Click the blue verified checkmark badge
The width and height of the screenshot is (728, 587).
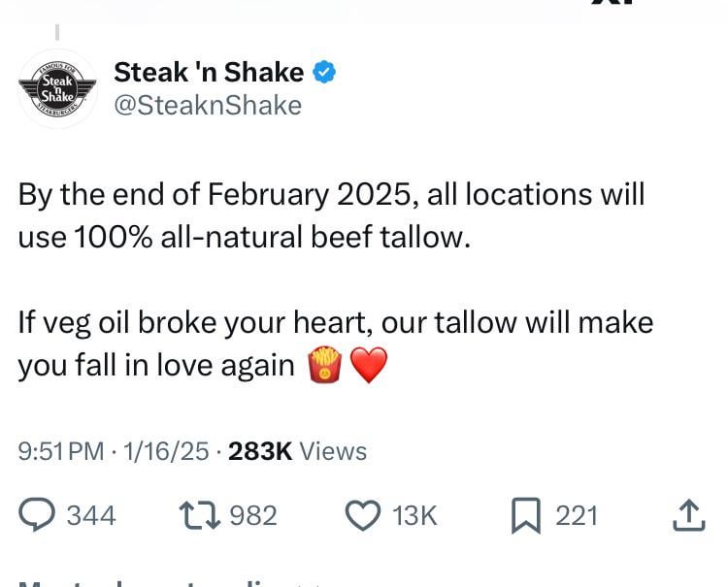coord(326,72)
